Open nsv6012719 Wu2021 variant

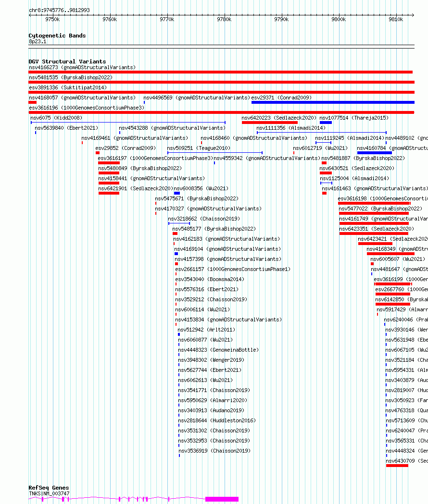[x=320, y=148]
